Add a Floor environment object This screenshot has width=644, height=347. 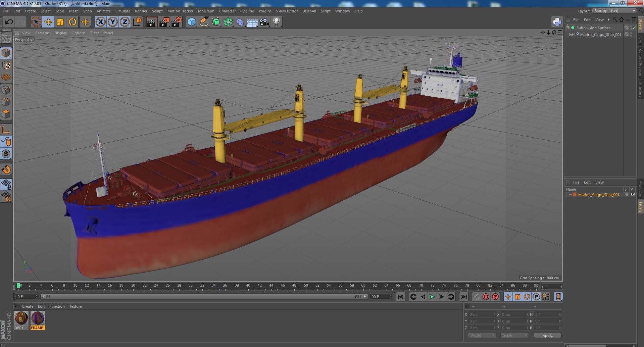click(x=252, y=22)
